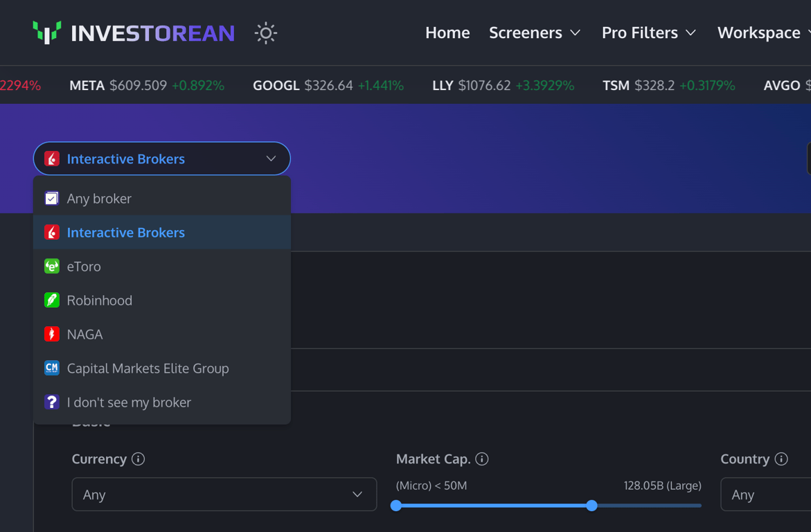The width and height of the screenshot is (811, 532).
Task: Select Interactive Brokers in the list
Action: [162, 232]
